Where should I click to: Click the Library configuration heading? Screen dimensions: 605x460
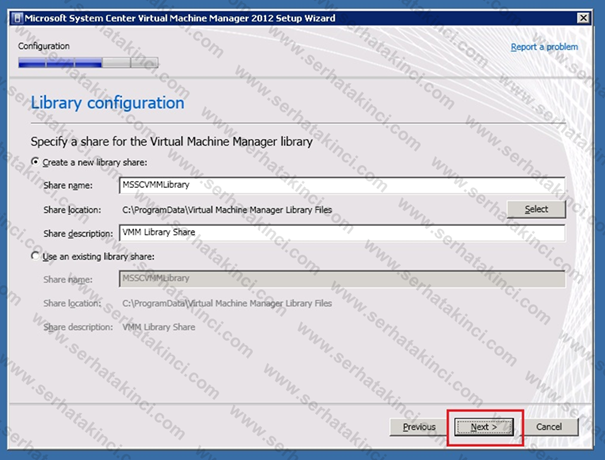click(x=108, y=103)
